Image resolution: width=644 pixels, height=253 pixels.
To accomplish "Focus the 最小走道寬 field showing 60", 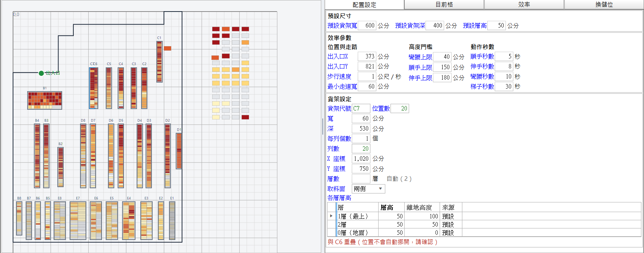I will pyautogui.click(x=367, y=86).
